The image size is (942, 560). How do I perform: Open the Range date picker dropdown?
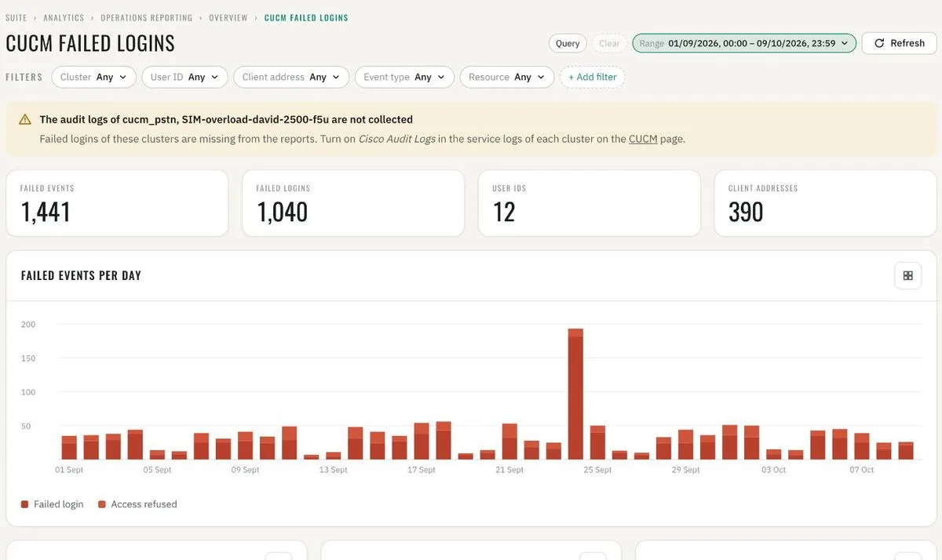tap(744, 43)
